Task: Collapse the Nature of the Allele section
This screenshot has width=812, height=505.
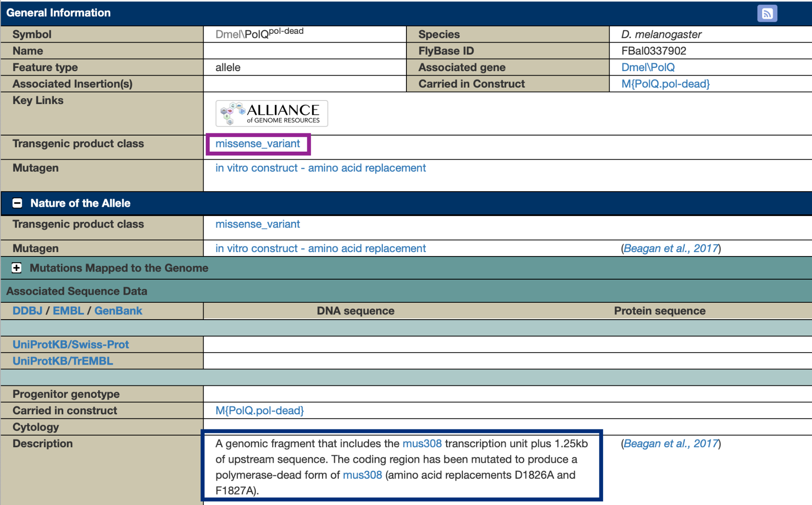Action: pyautogui.click(x=17, y=203)
